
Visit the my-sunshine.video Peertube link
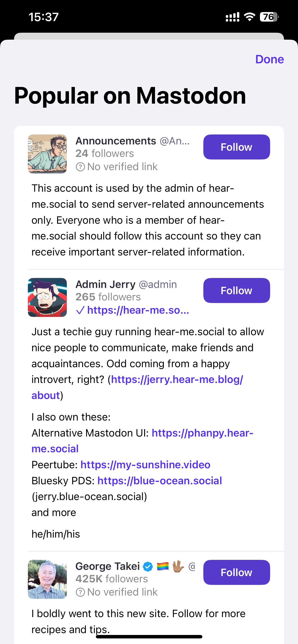(145, 465)
